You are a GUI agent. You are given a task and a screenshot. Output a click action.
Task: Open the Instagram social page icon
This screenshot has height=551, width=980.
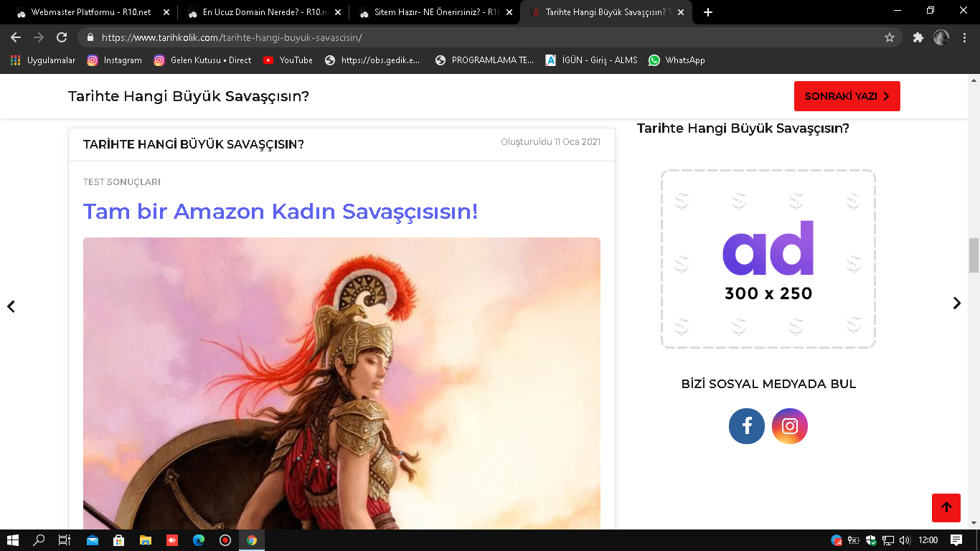[x=790, y=426]
